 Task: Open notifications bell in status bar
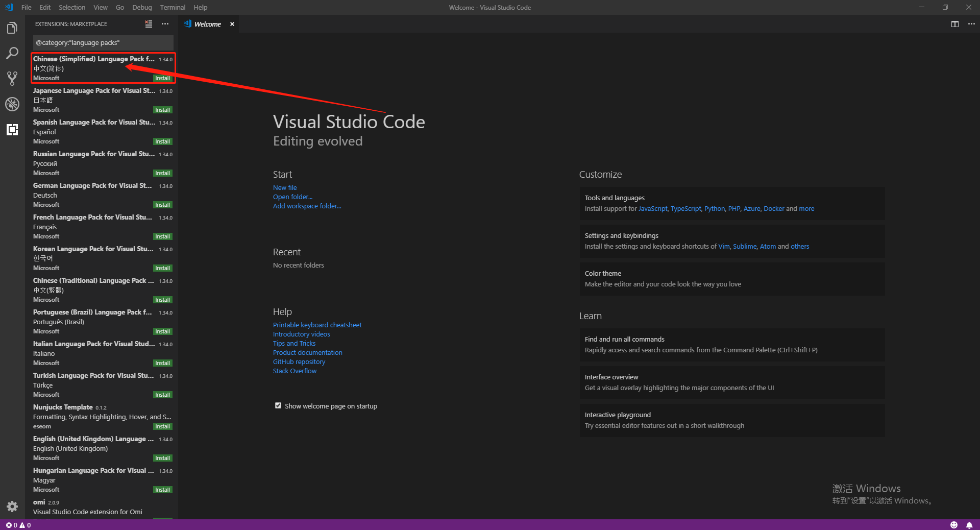click(969, 525)
